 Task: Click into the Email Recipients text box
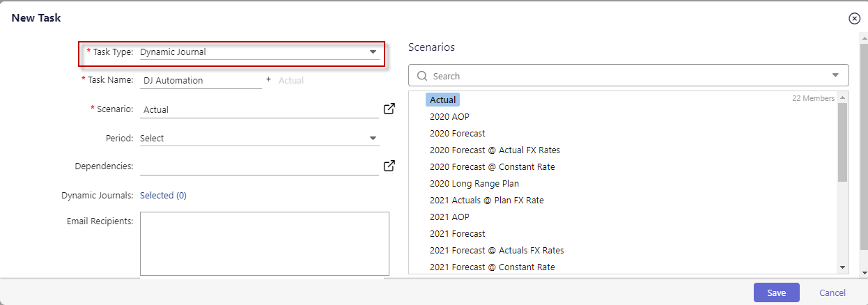(x=265, y=244)
